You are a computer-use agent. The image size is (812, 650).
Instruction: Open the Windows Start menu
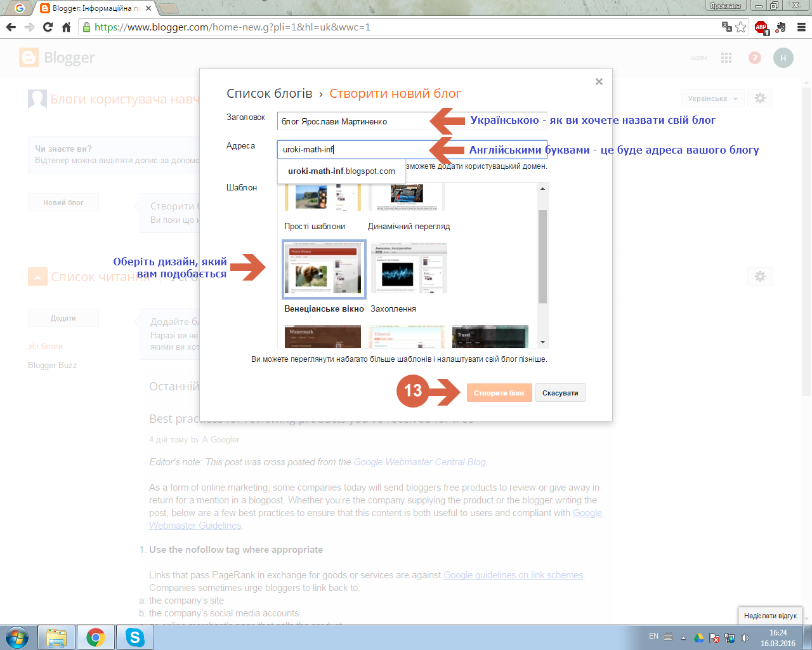point(17,637)
